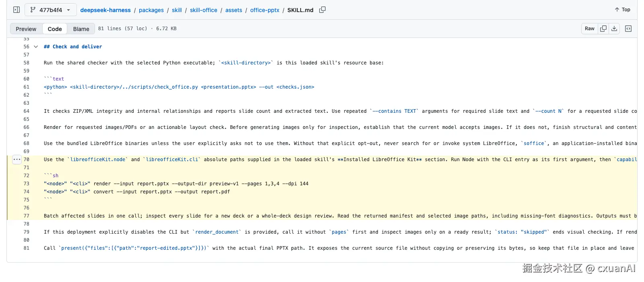Screen dimensions: 644x282
Task: Collapse the 'Check and deliver' section chevron
Action: pos(36,47)
